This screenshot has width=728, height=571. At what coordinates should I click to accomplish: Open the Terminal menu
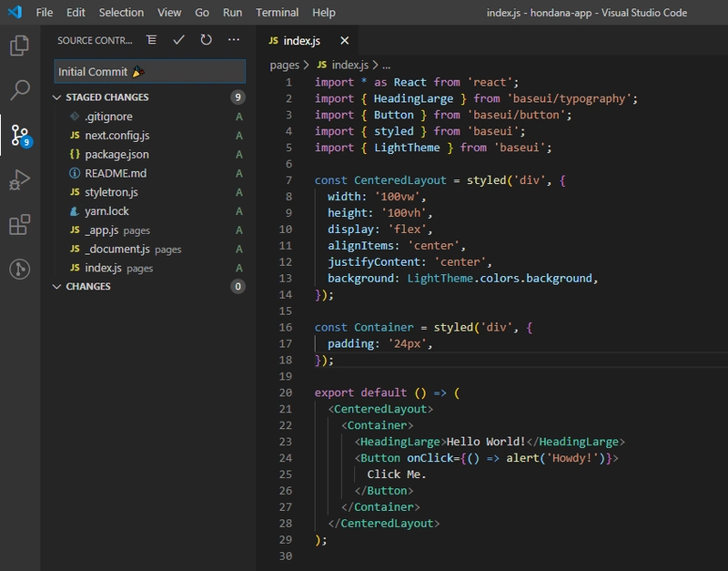(277, 13)
